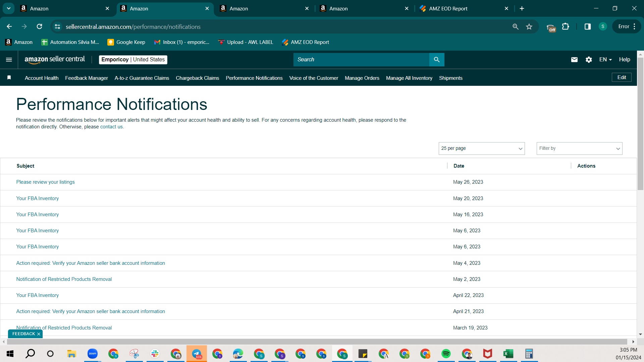Open Excel from the taskbar

pos(508,354)
